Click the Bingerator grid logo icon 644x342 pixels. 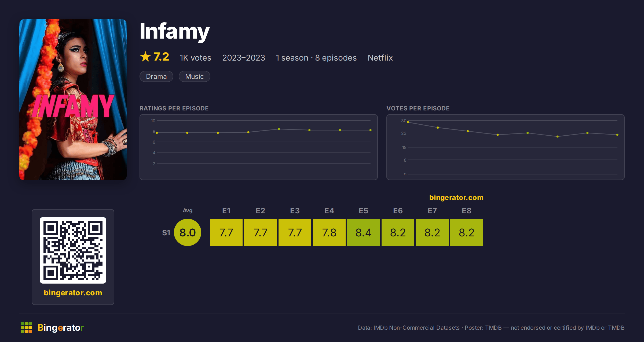click(x=26, y=328)
